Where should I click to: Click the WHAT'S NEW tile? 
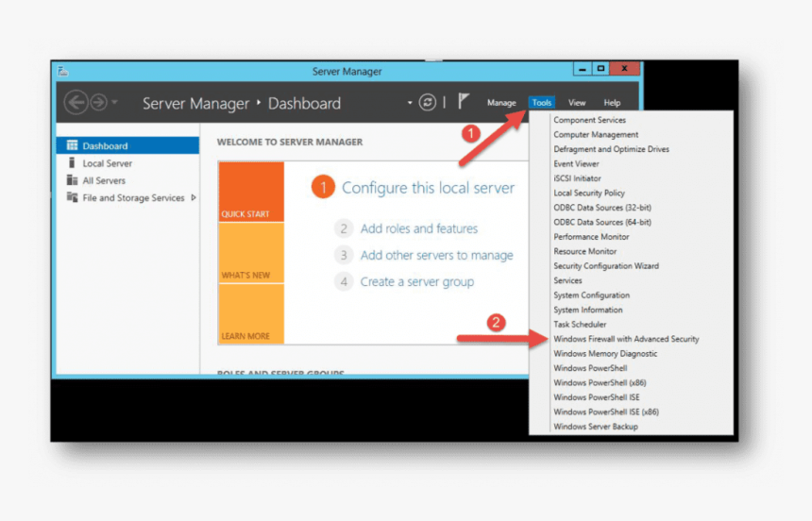coord(251,253)
